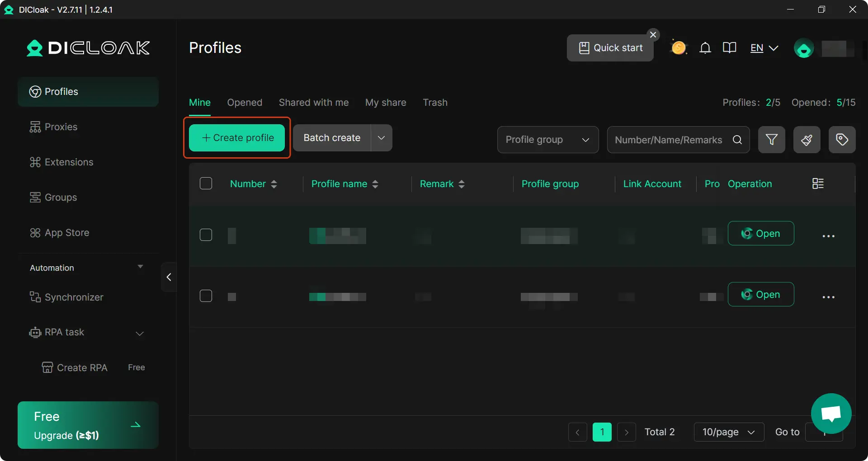Click the filter funnel icon
Screen dimensions: 868x461
(771, 140)
